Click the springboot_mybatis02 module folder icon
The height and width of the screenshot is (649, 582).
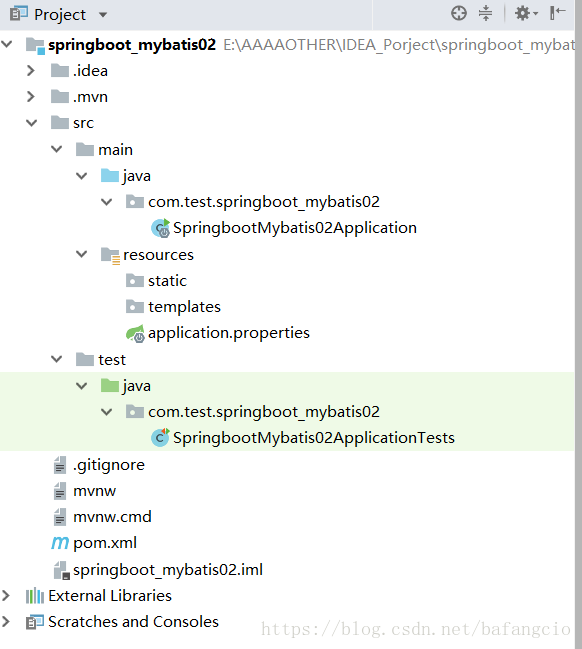(x=35, y=45)
